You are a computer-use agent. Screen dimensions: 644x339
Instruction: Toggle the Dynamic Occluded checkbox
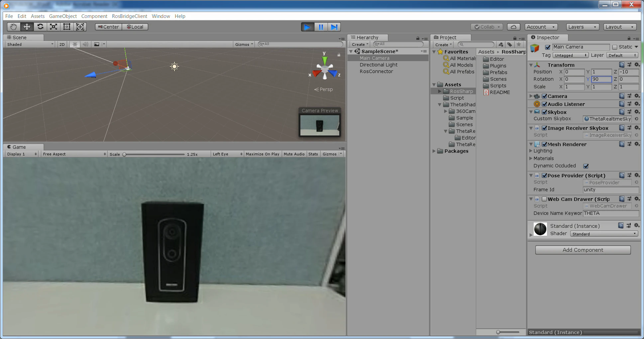[x=586, y=166]
